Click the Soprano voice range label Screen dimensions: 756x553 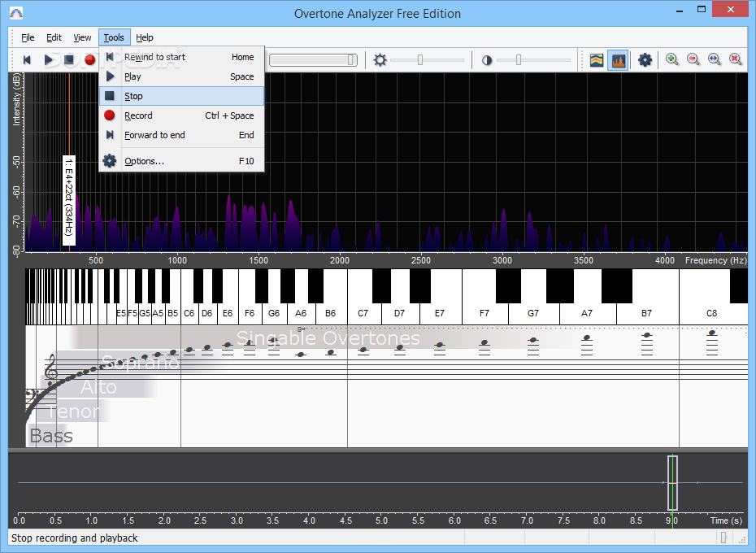coord(141,362)
